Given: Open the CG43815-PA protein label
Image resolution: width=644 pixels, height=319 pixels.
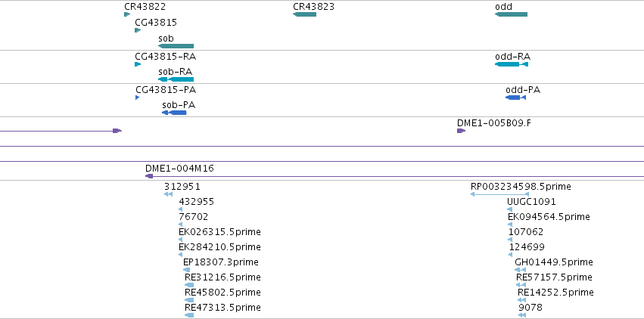Looking at the screenshot, I should (166, 90).
